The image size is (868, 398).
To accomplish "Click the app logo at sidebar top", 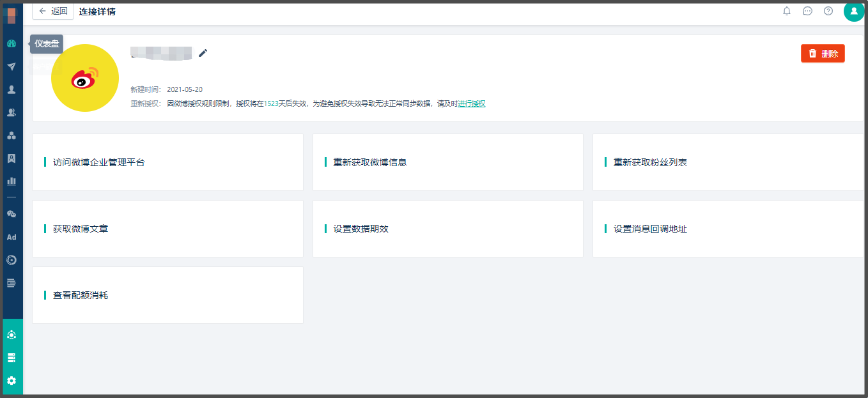I will 12,16.
